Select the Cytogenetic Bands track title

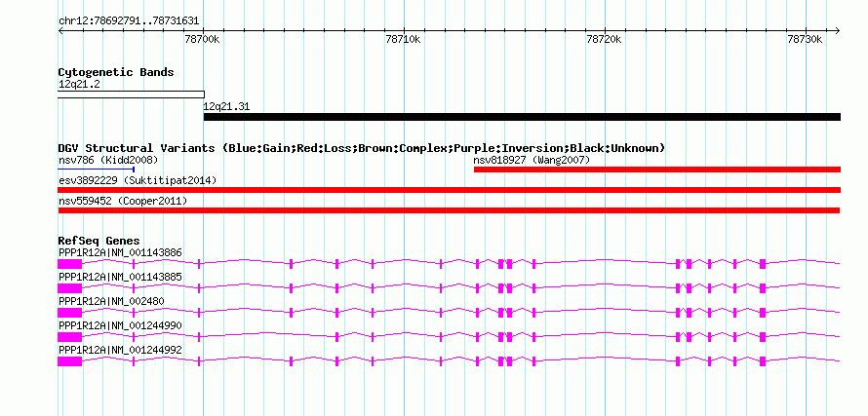tap(116, 72)
